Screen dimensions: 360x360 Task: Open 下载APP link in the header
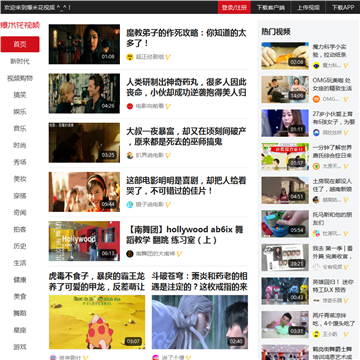click(x=343, y=7)
